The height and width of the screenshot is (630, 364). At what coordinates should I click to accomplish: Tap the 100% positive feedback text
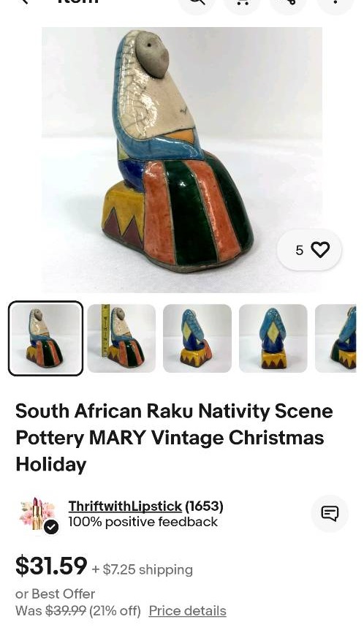(x=143, y=522)
